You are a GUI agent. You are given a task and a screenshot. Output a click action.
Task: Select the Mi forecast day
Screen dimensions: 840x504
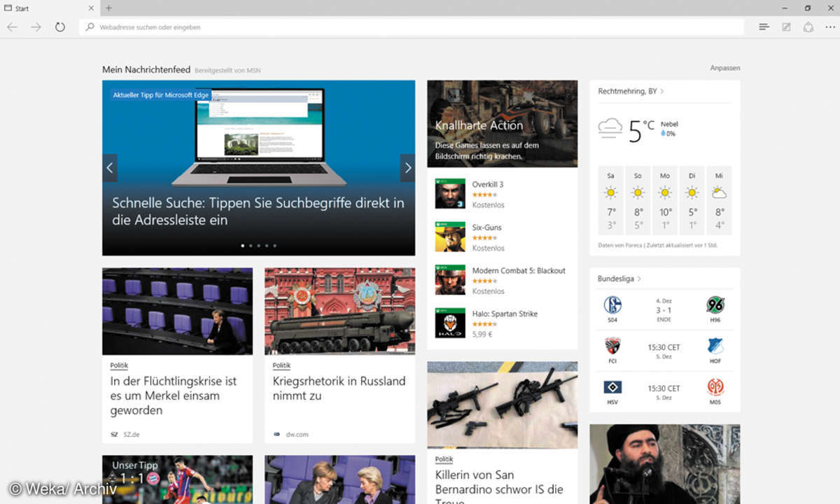[719, 200]
